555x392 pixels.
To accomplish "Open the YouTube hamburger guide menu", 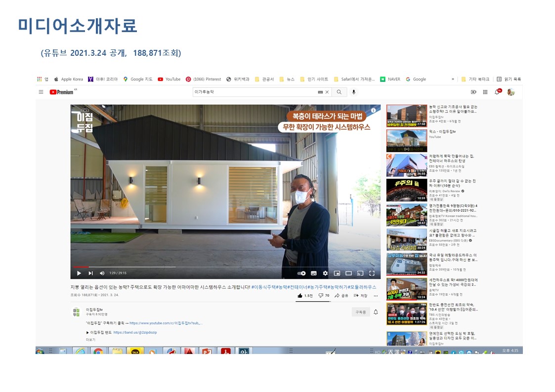I will point(41,92).
